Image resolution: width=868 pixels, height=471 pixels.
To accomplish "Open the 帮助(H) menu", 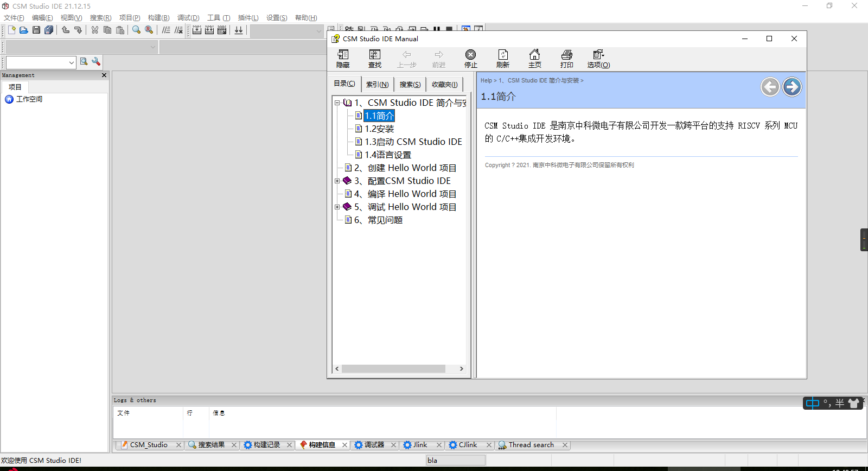I will pos(306,18).
